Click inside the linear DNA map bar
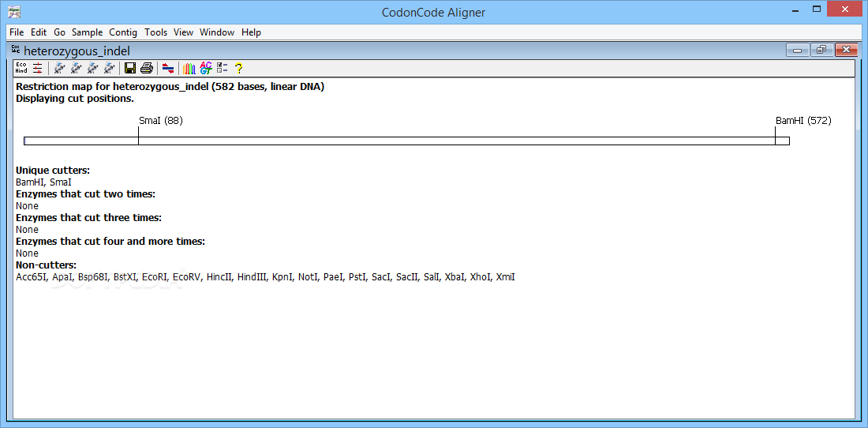Viewport: 868px width, 428px height. [x=406, y=141]
